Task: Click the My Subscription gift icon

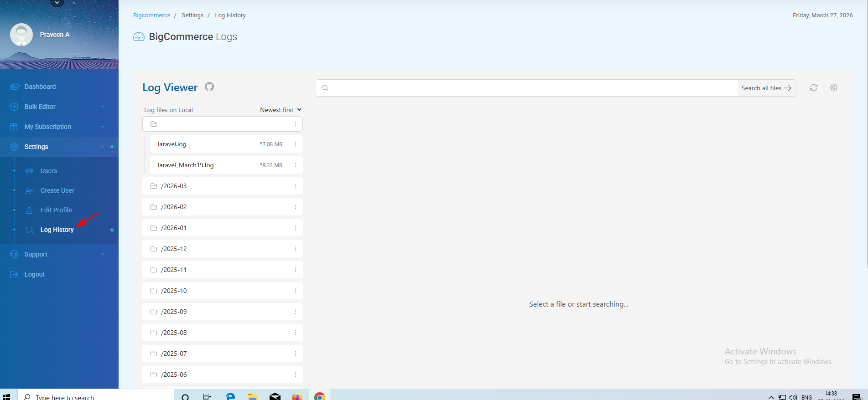Action: [14, 127]
